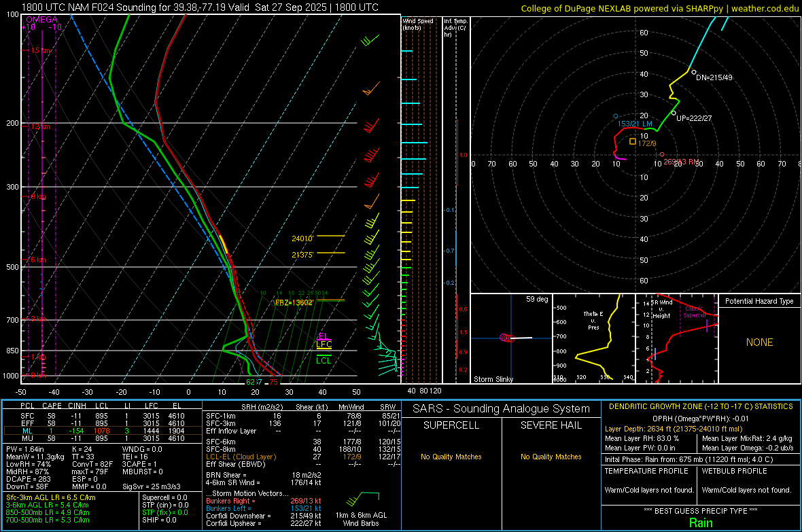Click the 850-500mb LR = 4.9 C/km line
The image size is (802, 532).
48,512
